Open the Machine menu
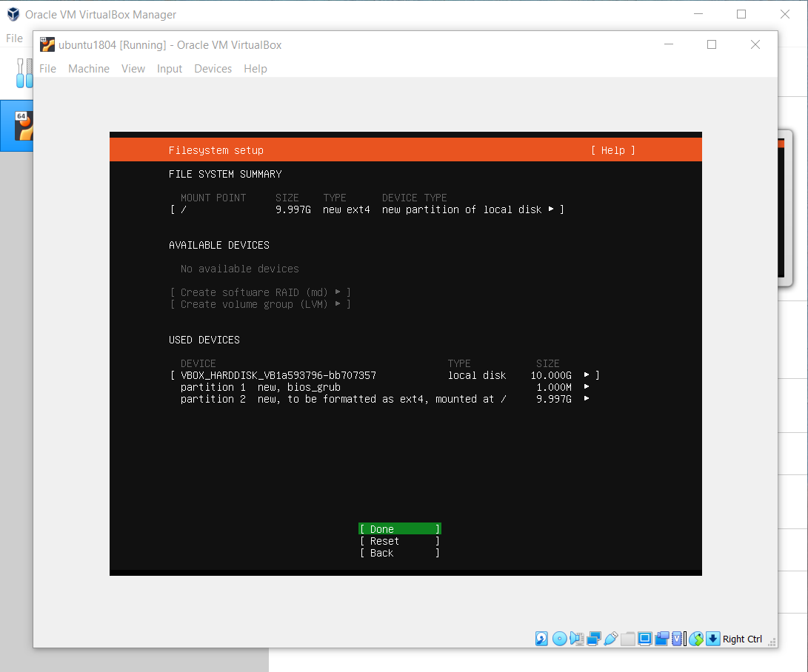 coord(89,68)
